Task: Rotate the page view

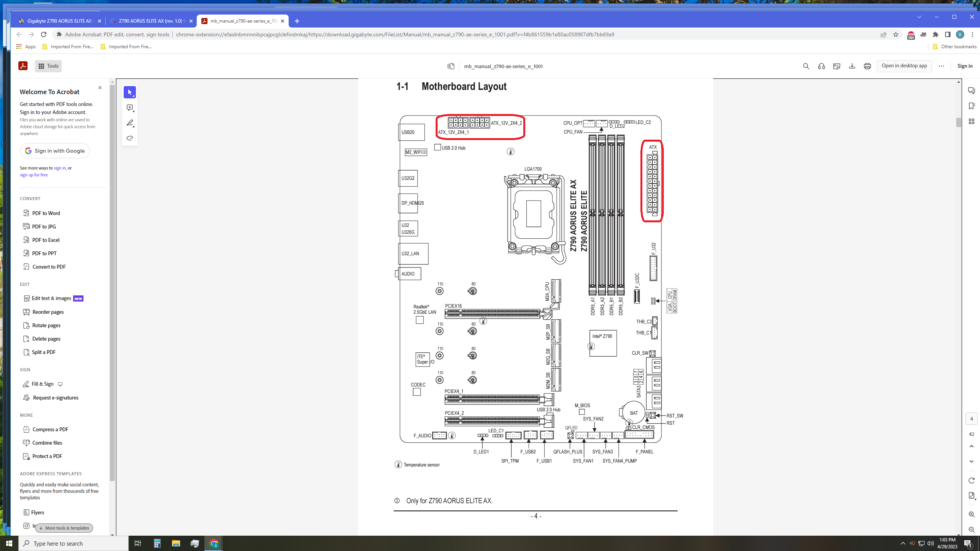Action: (x=971, y=481)
